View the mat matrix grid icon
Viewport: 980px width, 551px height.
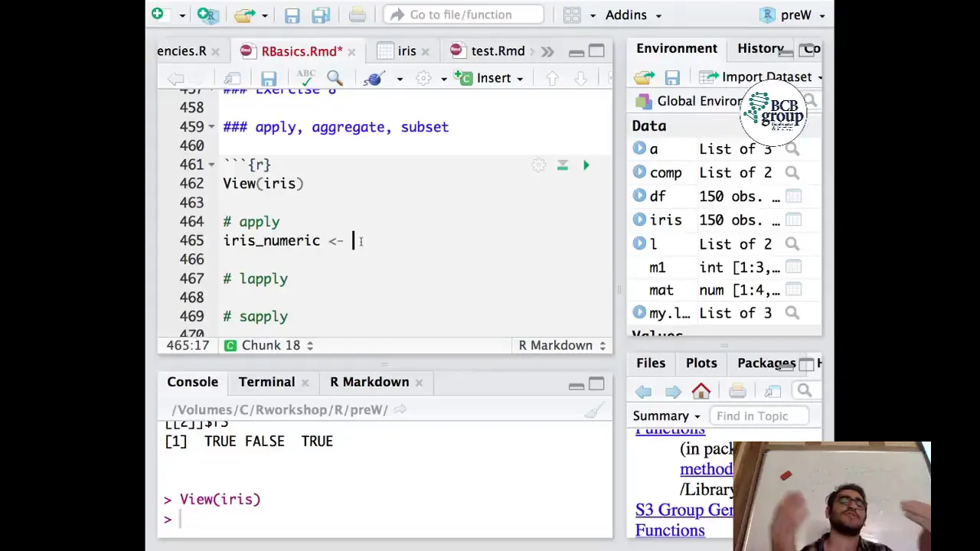click(793, 290)
